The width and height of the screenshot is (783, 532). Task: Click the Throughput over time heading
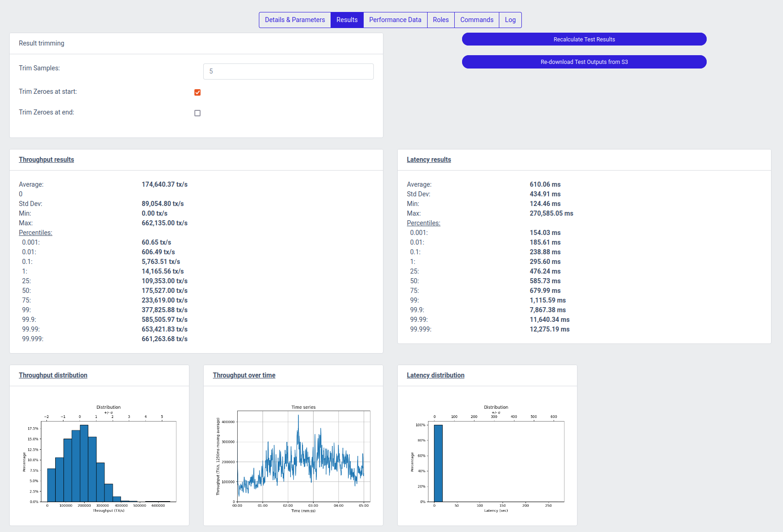(x=244, y=375)
